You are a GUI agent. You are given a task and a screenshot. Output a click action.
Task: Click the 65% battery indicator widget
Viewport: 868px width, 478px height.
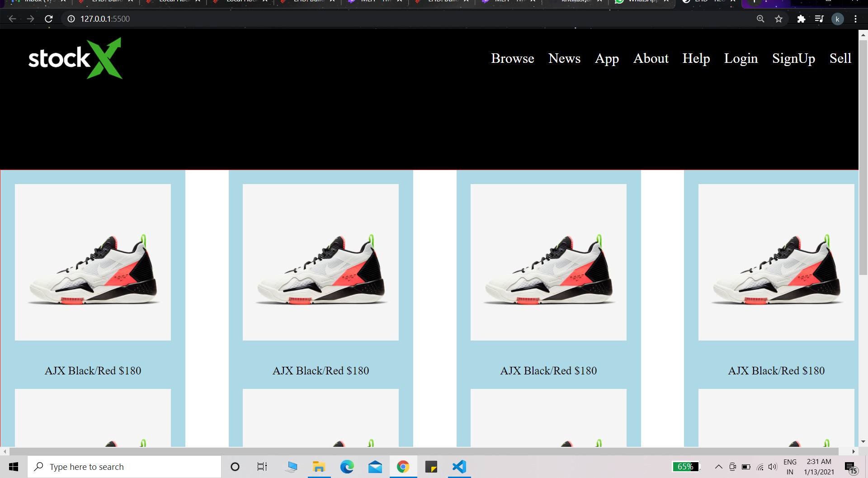click(685, 467)
